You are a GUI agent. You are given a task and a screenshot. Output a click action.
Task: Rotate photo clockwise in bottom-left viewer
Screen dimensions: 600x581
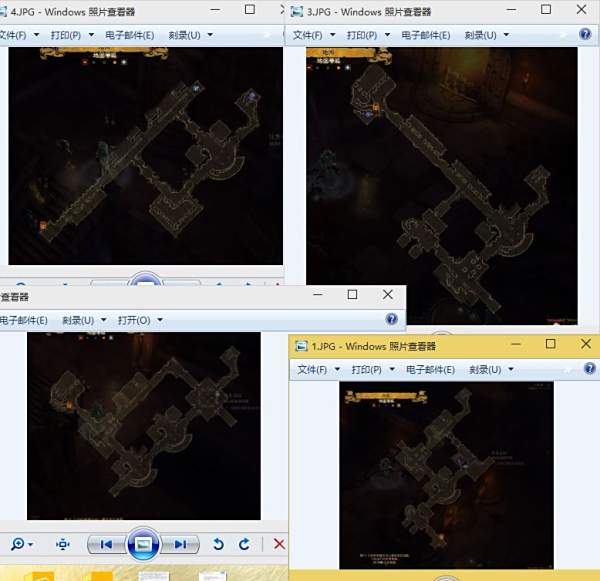pos(244,544)
